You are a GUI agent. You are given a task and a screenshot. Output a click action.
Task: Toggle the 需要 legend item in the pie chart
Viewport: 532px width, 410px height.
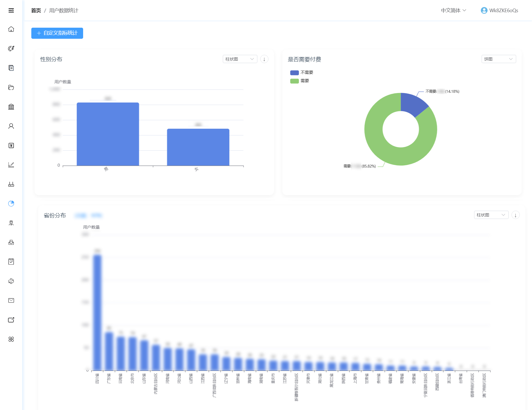[300, 81]
